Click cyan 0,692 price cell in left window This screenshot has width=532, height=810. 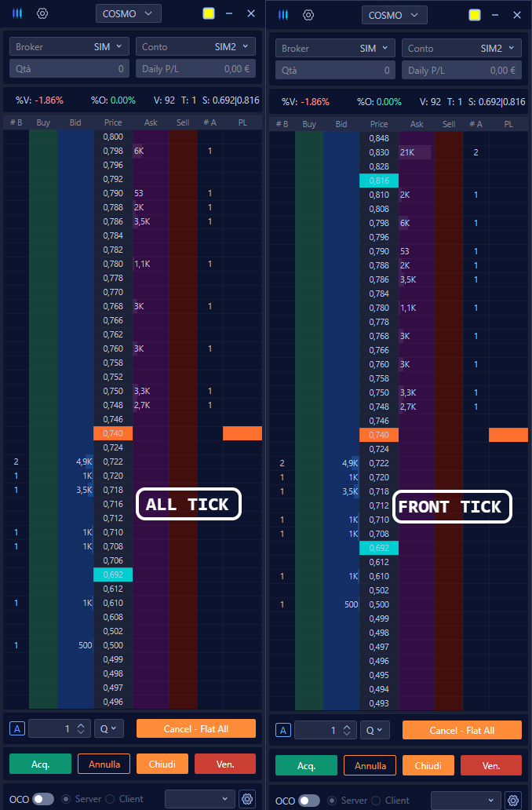[113, 575]
